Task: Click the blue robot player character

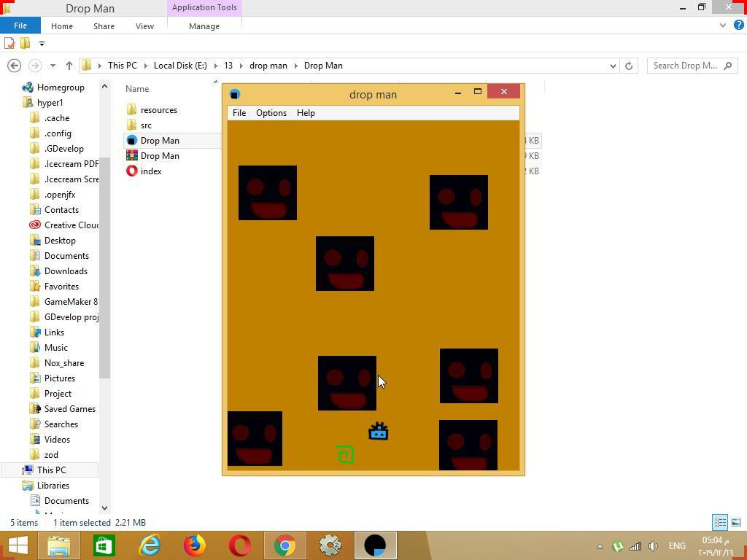Action: pos(379,431)
